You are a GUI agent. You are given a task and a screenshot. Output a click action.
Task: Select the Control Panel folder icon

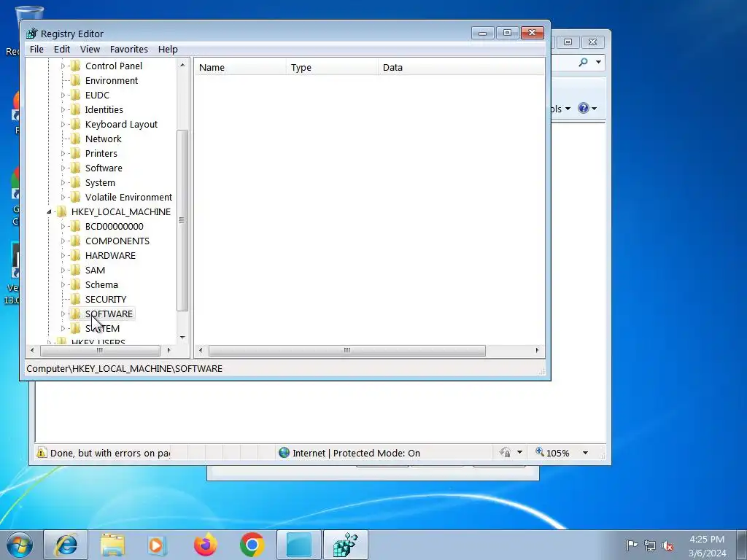pos(75,66)
